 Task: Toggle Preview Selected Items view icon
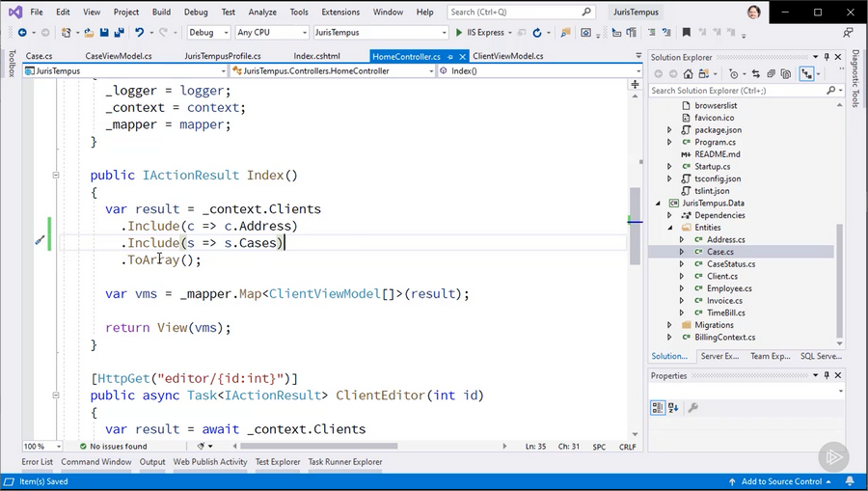click(x=806, y=74)
